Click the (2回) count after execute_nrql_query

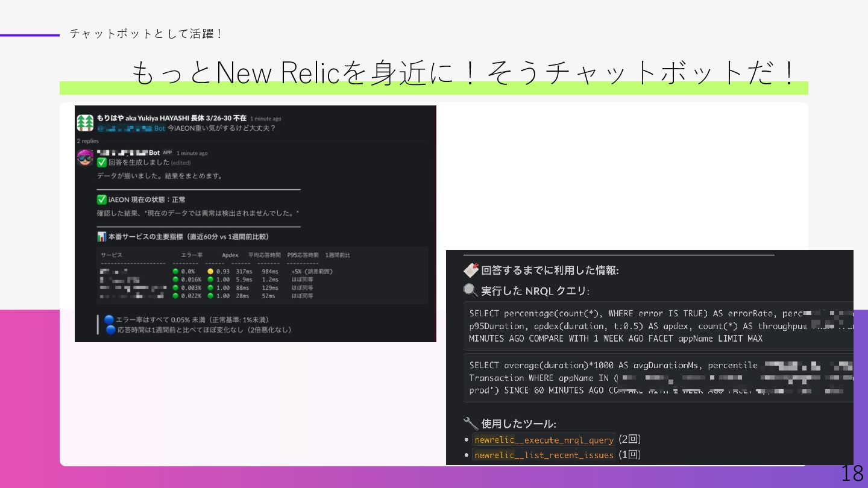(629, 439)
